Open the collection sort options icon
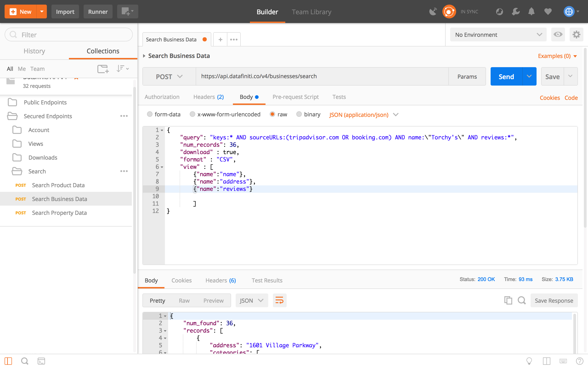The height and width of the screenshot is (368, 588). (122, 69)
